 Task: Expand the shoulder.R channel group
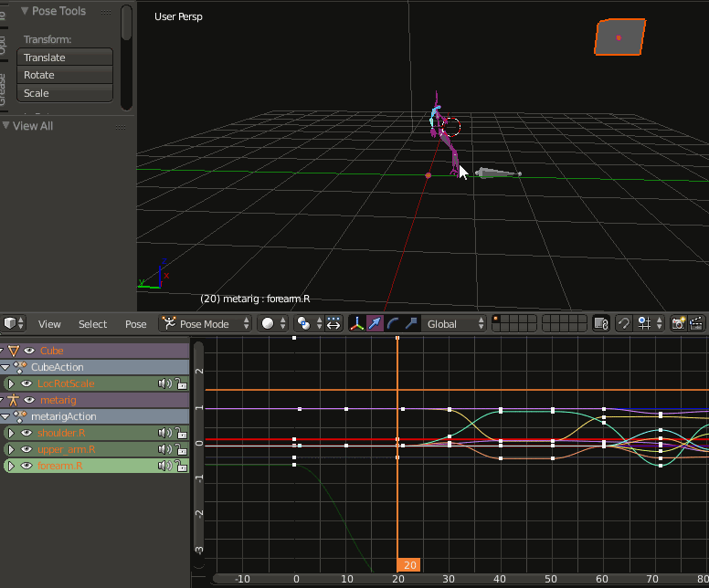11,433
